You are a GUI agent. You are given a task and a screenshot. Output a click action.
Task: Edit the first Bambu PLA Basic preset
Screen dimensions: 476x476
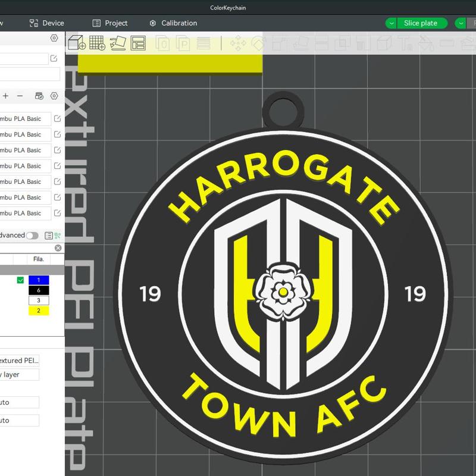click(57, 118)
